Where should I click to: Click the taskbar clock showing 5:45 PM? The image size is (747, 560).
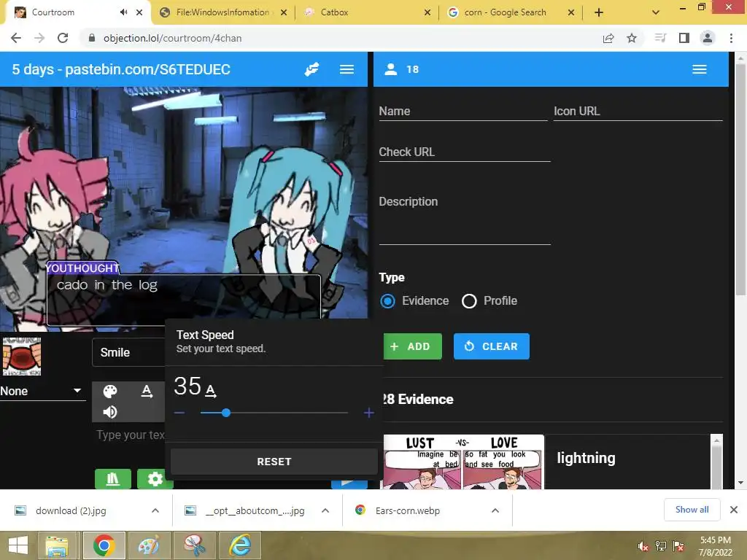point(715,546)
